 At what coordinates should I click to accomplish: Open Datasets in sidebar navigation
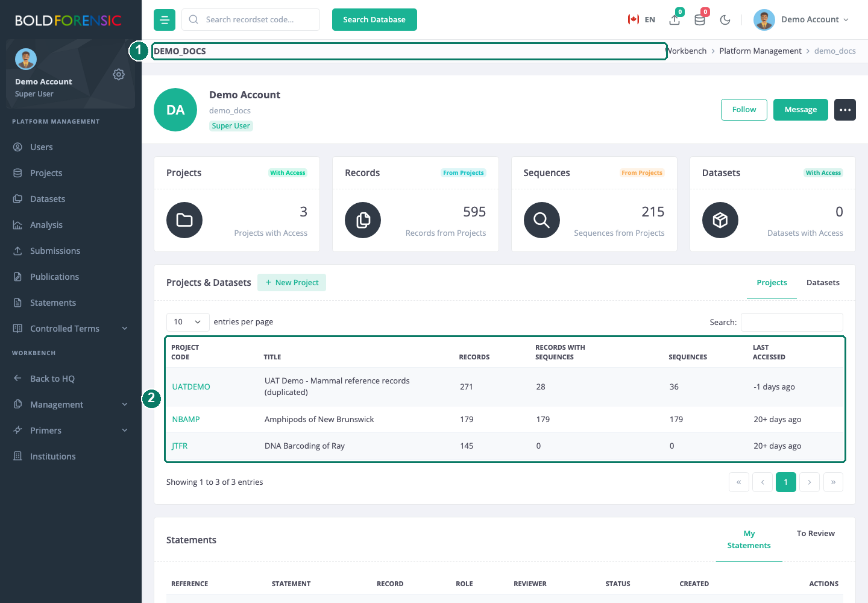[x=71, y=199]
